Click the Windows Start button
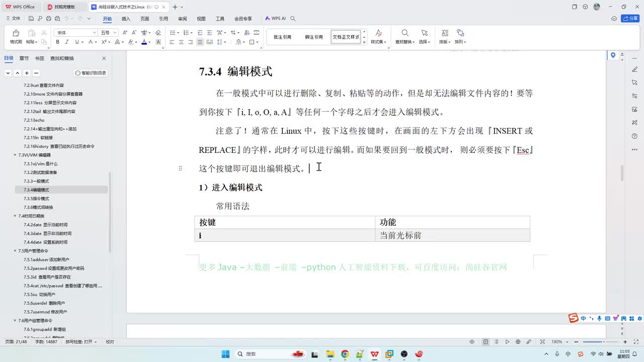 coord(225,354)
